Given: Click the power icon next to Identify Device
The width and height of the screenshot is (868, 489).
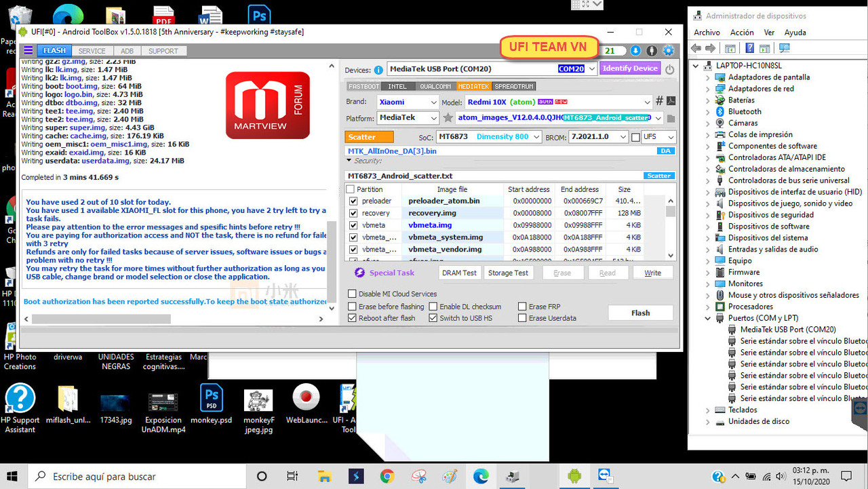Looking at the screenshot, I should pyautogui.click(x=670, y=69).
